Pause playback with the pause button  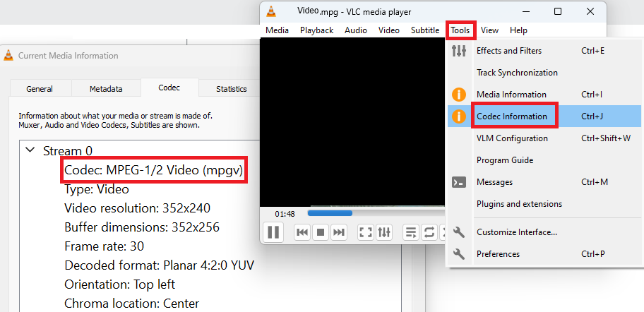[273, 232]
